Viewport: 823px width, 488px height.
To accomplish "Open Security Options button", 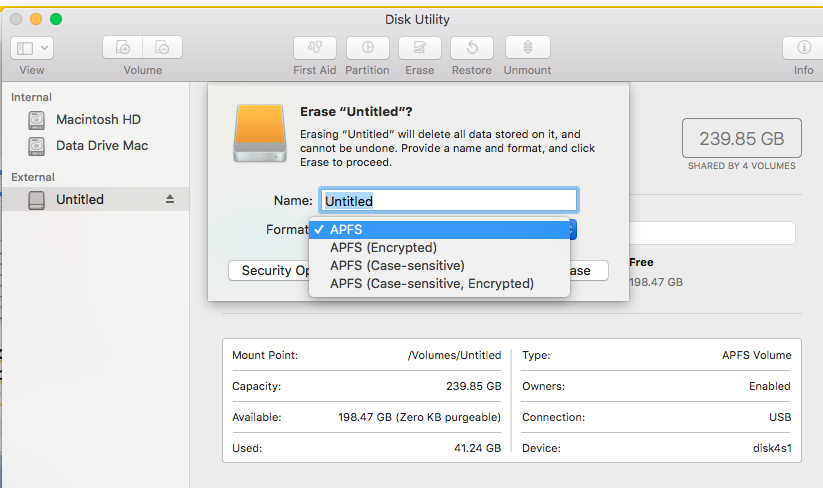I will coord(269,271).
